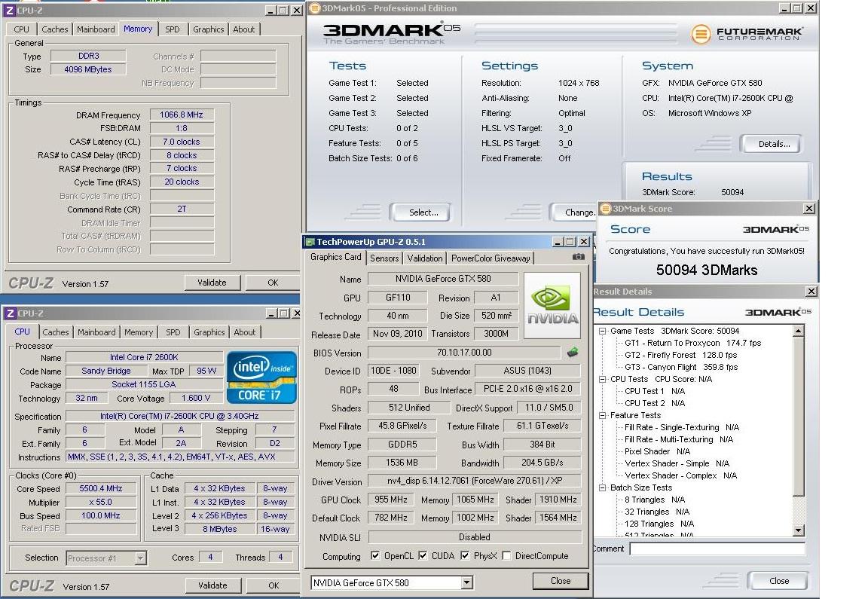Toggle the PhysX checkbox in GPU-Z
Image resolution: width=868 pixels, height=599 pixels.
pos(465,556)
